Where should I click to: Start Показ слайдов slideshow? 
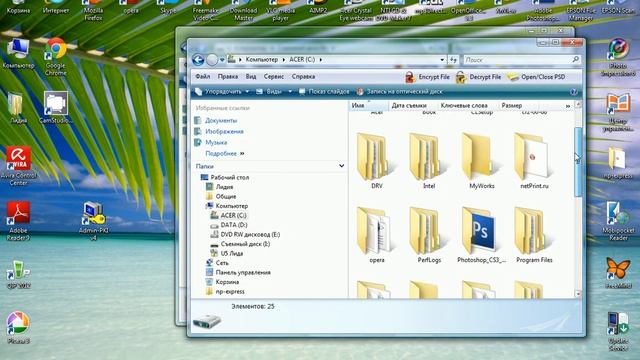pyautogui.click(x=324, y=91)
